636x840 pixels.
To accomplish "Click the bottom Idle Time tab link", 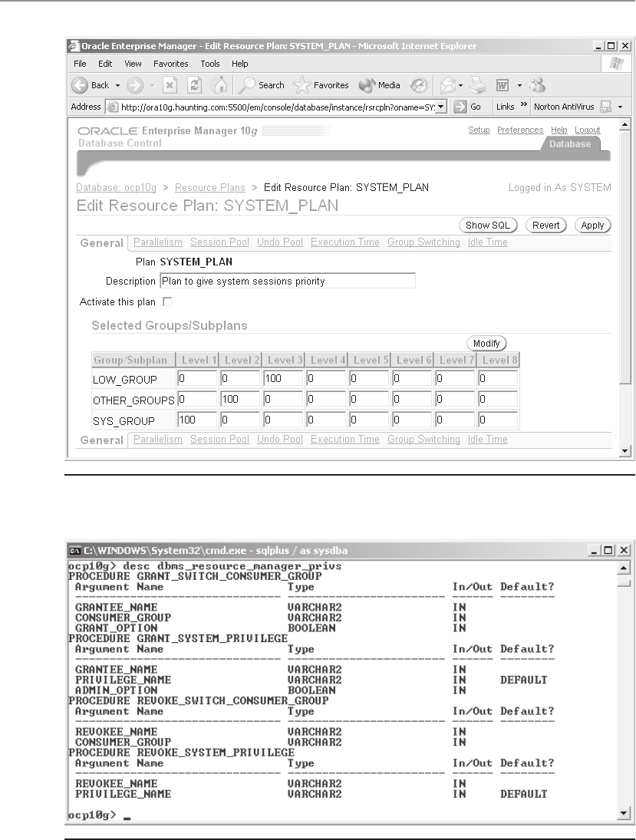I will (x=488, y=440).
